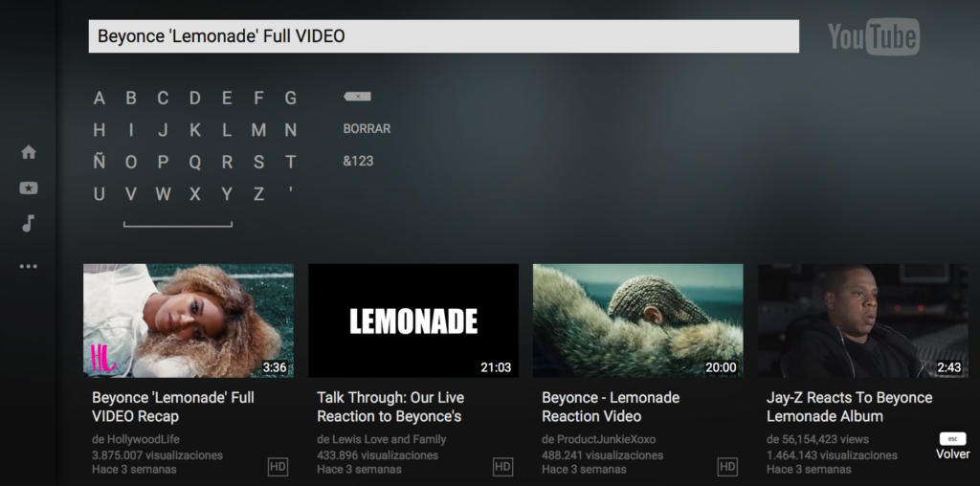Select letter F on the keyboard

coord(258,99)
